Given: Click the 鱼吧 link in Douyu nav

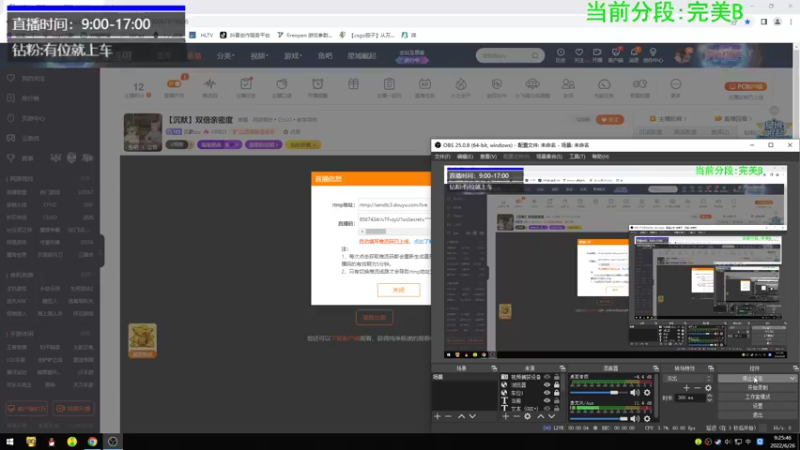Looking at the screenshot, I should 325,56.
